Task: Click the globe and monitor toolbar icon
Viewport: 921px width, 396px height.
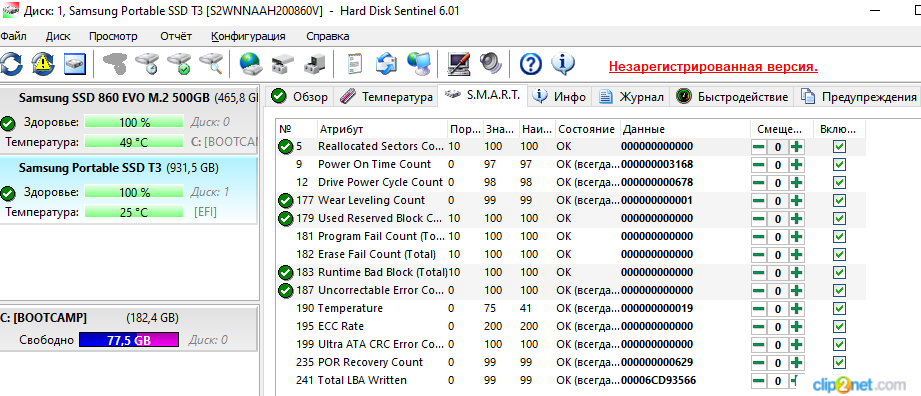Action: [x=419, y=63]
